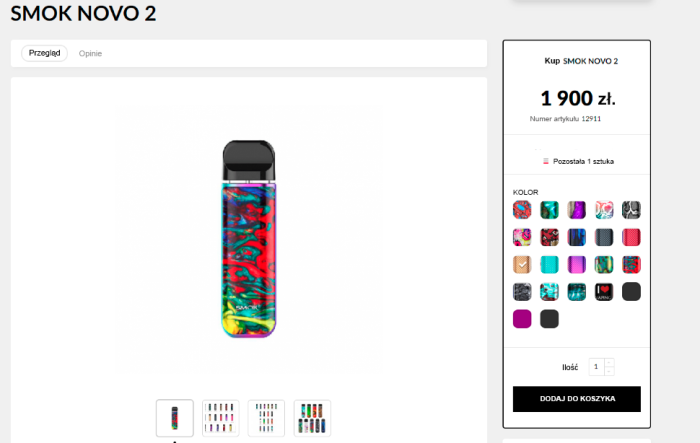The width and height of the screenshot is (700, 443).
Task: Select the last thumbnail with large colorful devices
Action: [312, 418]
